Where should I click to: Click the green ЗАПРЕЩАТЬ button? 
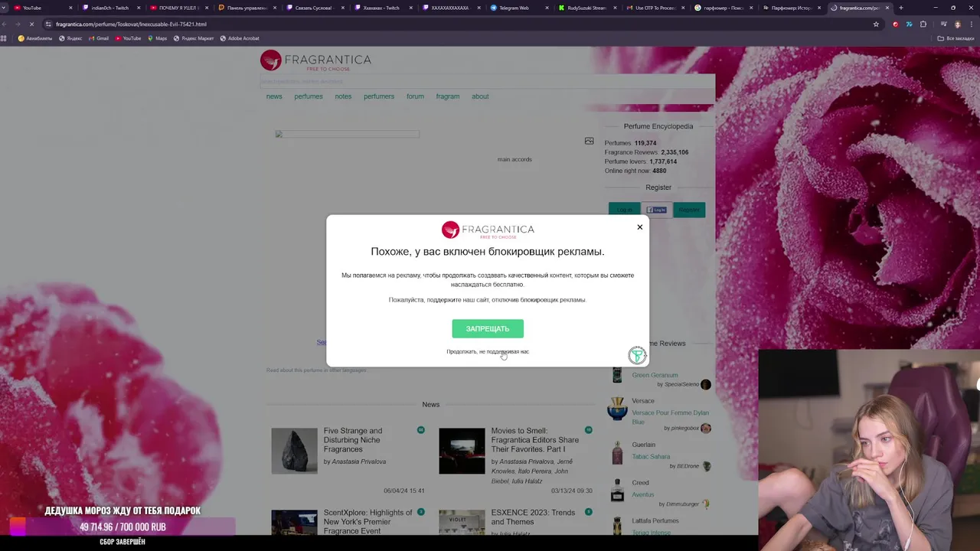(488, 328)
